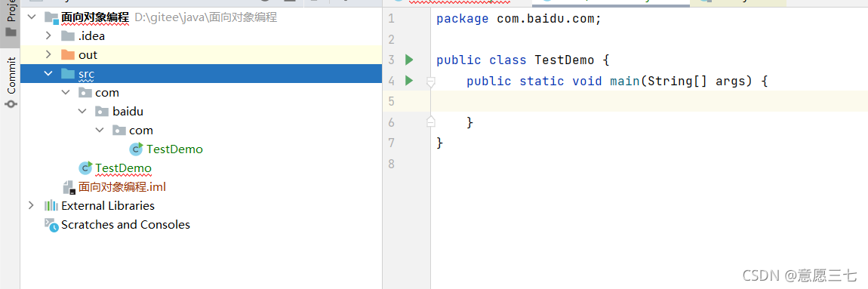Image resolution: width=868 pixels, height=289 pixels.
Task: Collapse the inner com package chevron under baidu
Action: (100, 130)
